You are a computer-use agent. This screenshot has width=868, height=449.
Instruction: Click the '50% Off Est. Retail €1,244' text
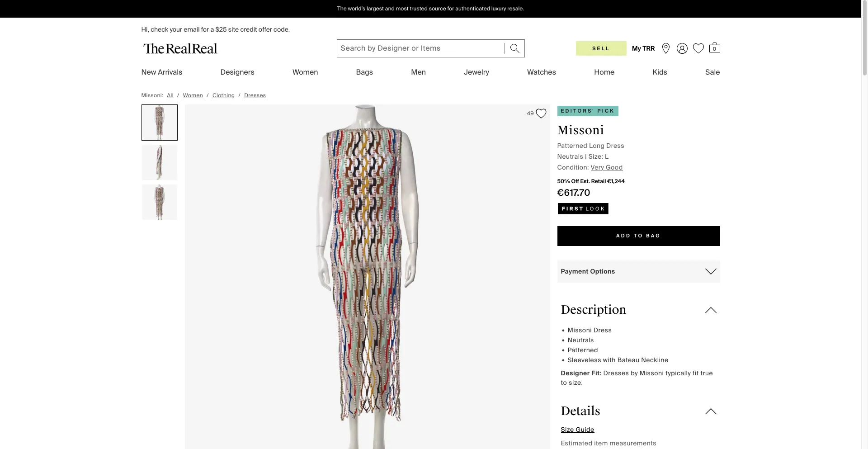pos(590,181)
